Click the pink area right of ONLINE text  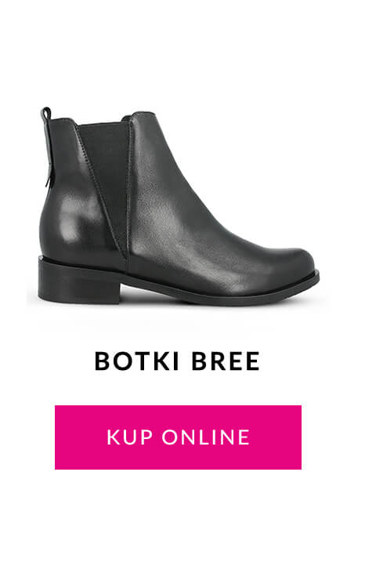tap(276, 437)
